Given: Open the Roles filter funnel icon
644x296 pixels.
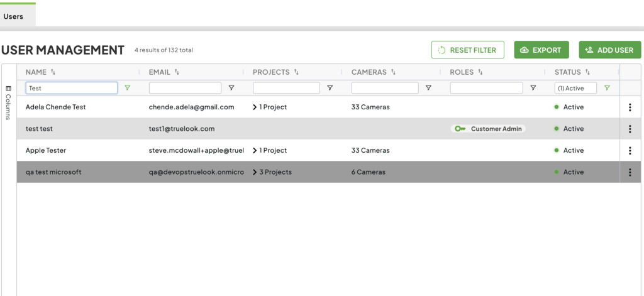Looking at the screenshot, I should point(533,88).
